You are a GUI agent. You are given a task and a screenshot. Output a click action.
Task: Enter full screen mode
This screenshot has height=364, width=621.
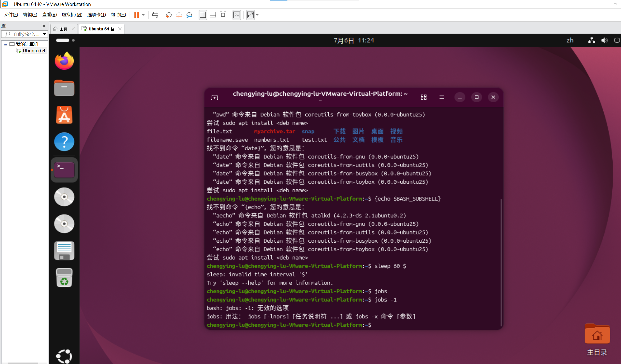click(x=223, y=15)
